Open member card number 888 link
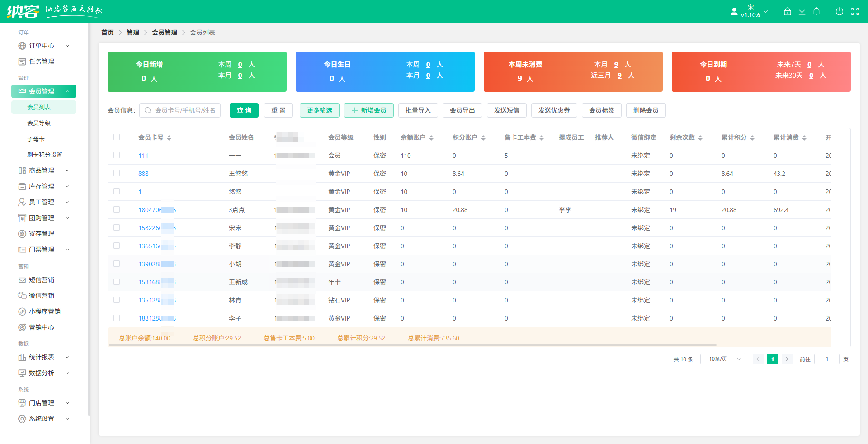This screenshot has width=868, height=444. click(x=143, y=174)
